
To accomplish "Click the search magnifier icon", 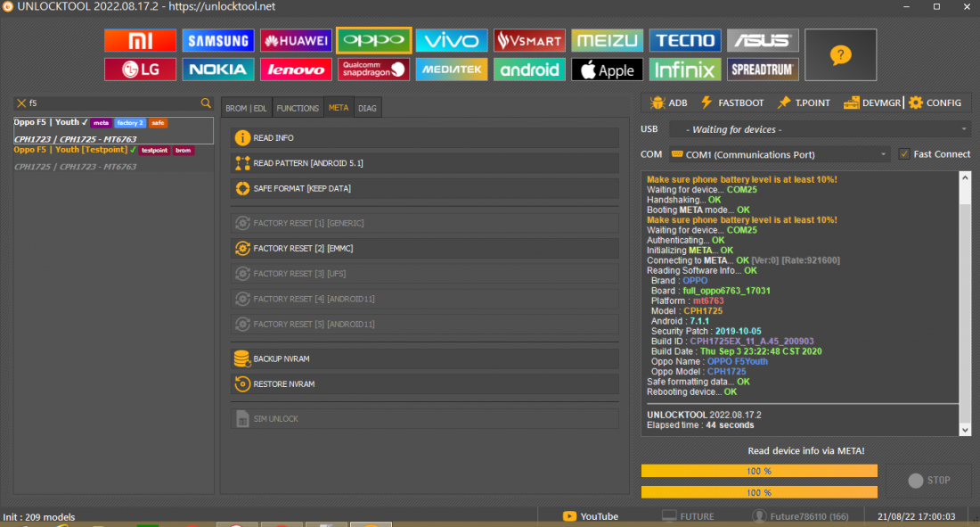I will (x=206, y=103).
